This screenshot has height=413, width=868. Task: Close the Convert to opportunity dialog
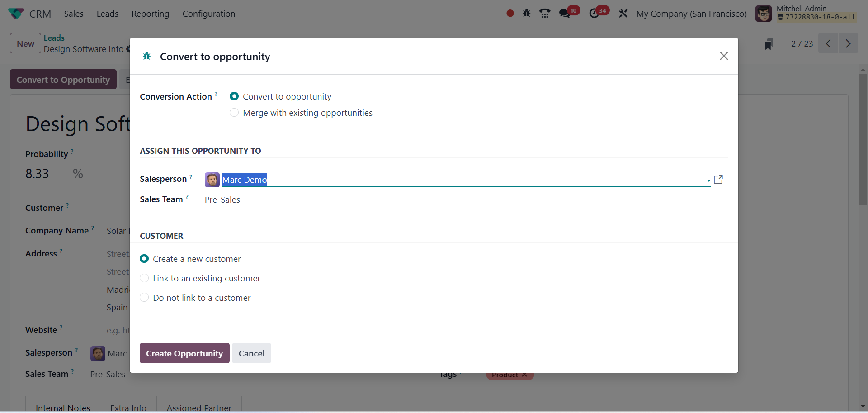(724, 56)
